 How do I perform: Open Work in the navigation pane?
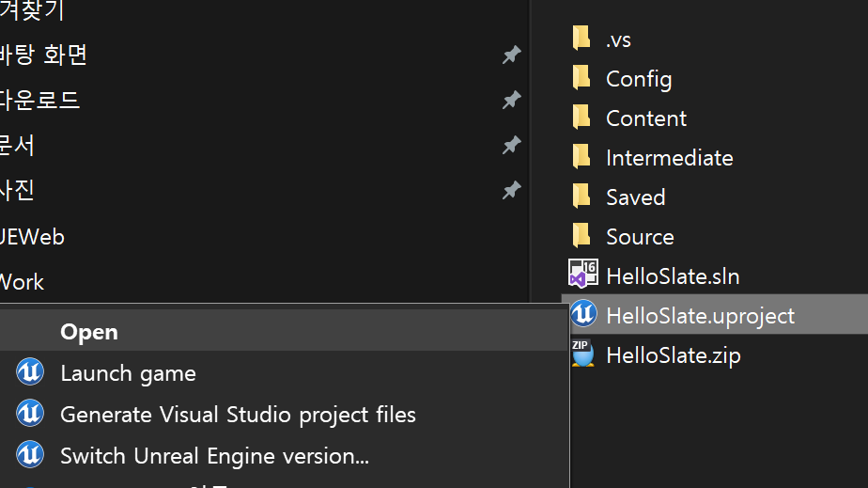coord(22,282)
